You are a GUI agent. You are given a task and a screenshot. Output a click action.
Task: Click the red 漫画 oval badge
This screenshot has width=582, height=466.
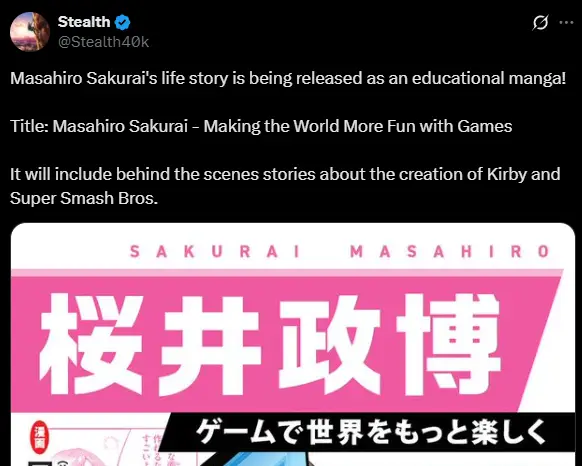tap(40, 437)
